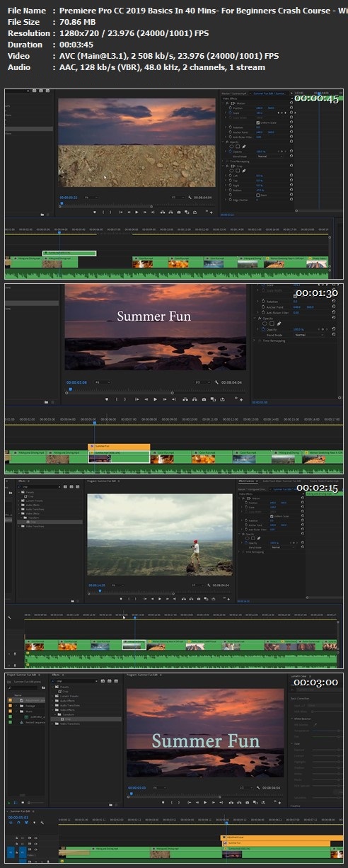Step back one frame in 00:00:45 monitor
The image size is (348, 868).
tap(128, 212)
